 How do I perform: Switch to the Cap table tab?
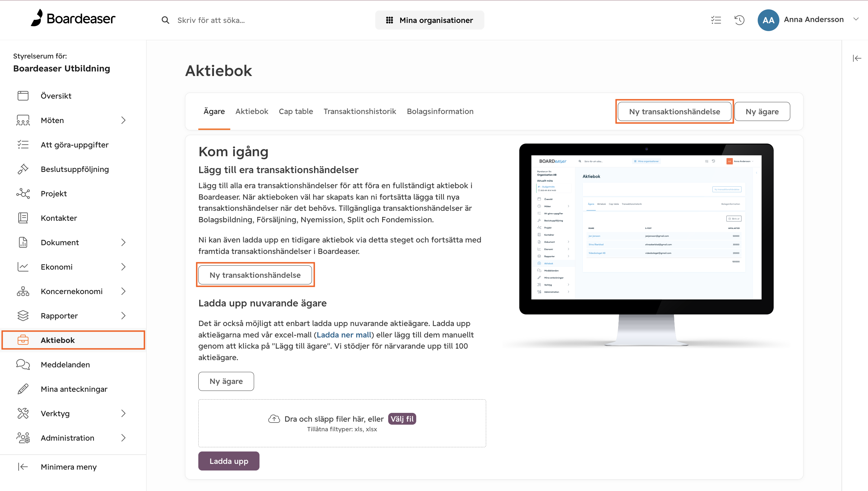tap(296, 111)
